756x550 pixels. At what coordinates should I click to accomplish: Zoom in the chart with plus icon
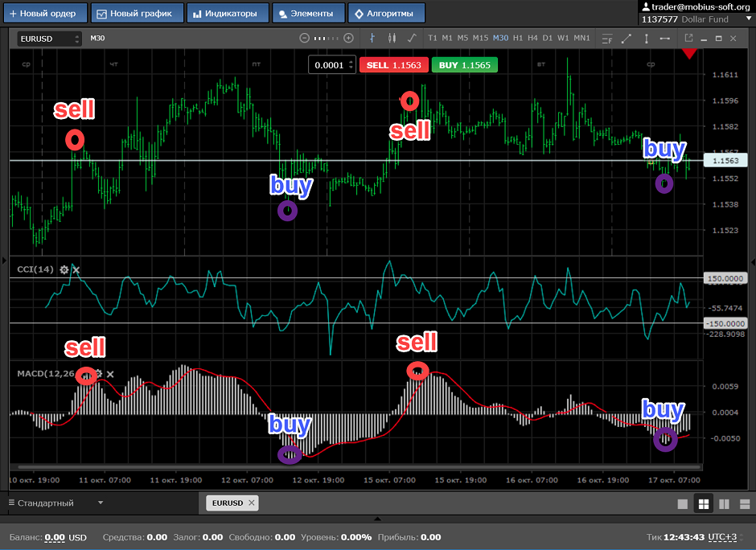click(x=348, y=38)
